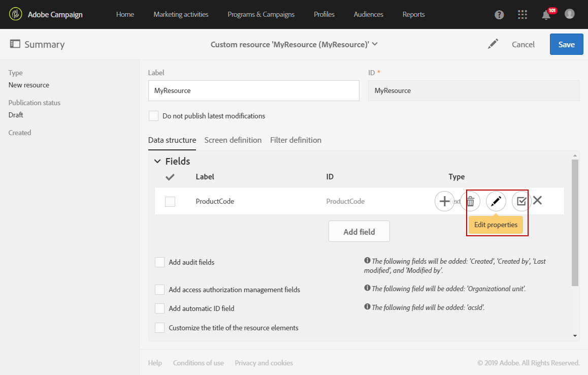Click into the Label text field
Screen dimensions: 588x375
pyautogui.click(x=254, y=90)
